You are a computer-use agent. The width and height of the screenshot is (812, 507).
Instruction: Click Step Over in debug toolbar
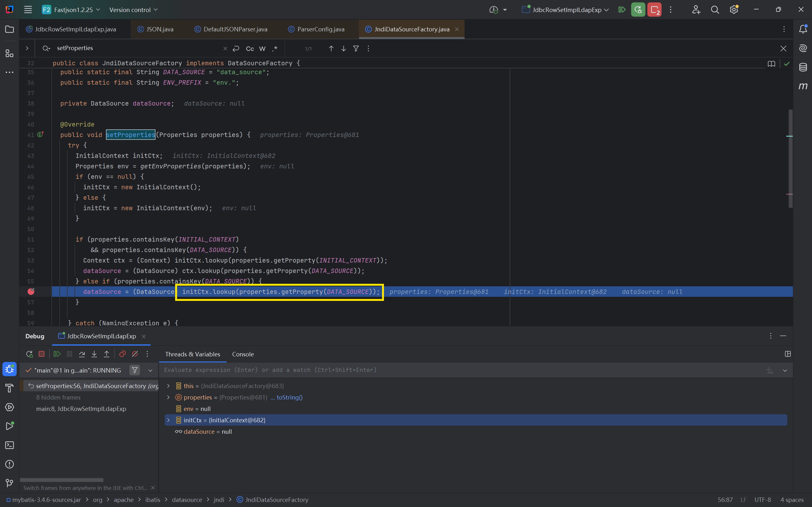(x=82, y=354)
